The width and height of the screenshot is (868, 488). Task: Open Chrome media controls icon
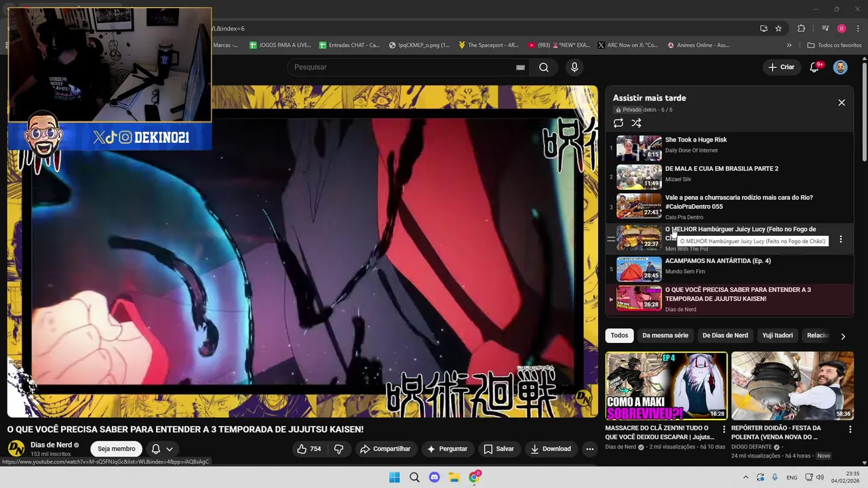(x=825, y=28)
